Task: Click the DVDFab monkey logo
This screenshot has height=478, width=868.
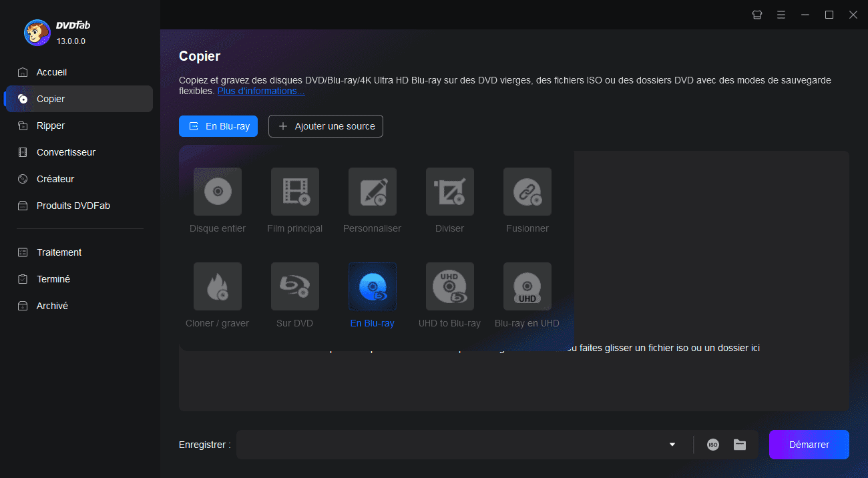Action: coord(37,32)
